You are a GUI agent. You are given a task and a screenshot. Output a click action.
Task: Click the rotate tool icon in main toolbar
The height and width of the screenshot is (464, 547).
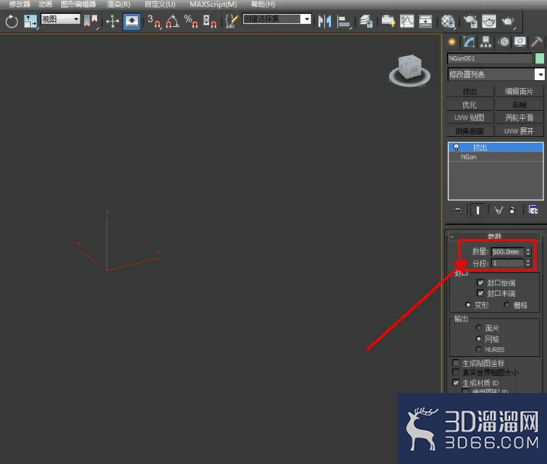click(x=12, y=21)
